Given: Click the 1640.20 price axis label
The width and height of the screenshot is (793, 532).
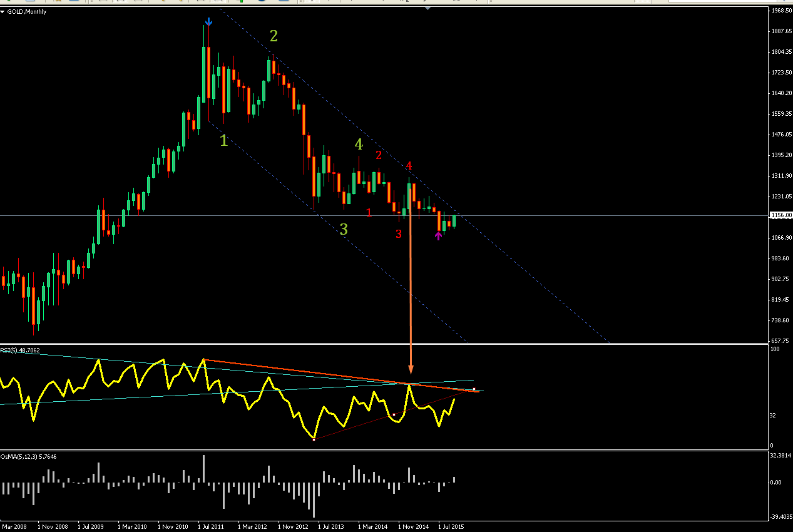Looking at the screenshot, I should 782,93.
